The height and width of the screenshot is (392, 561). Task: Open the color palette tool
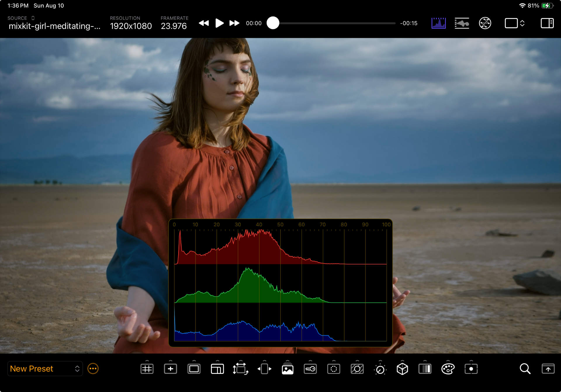(448, 369)
